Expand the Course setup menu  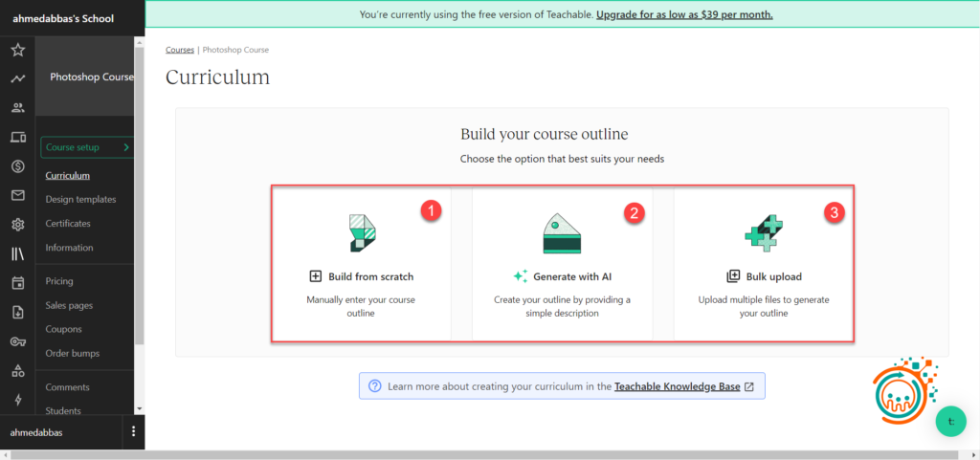coord(87,147)
